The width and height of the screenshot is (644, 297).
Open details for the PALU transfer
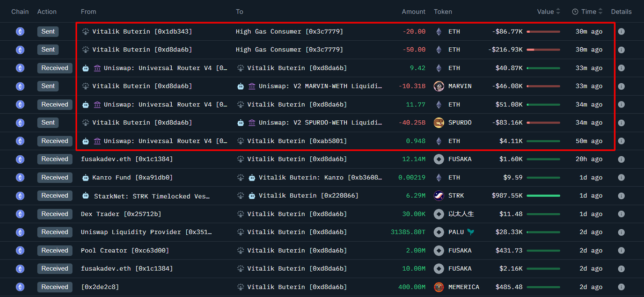[x=621, y=233]
